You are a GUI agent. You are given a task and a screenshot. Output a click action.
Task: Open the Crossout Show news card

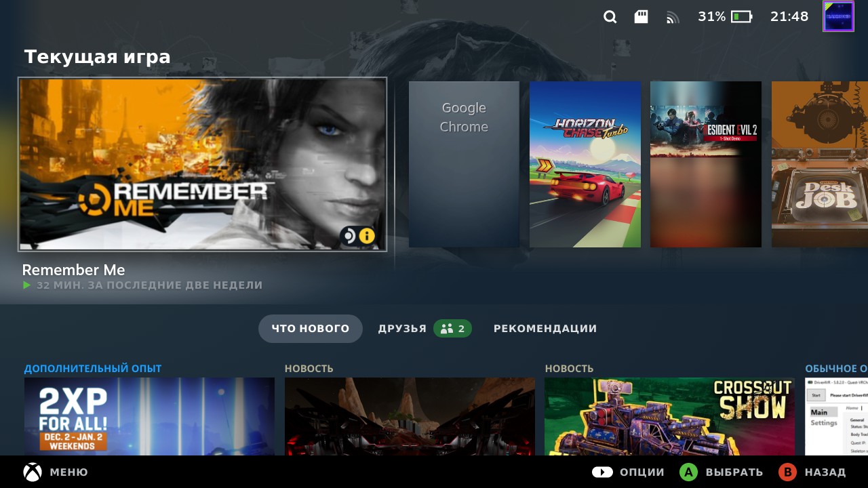click(670, 416)
